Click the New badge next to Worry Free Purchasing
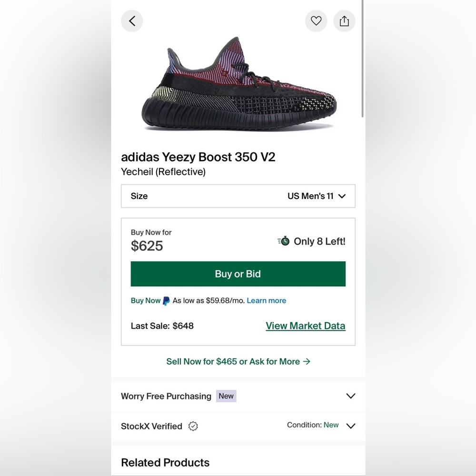476x476 pixels. [226, 396]
